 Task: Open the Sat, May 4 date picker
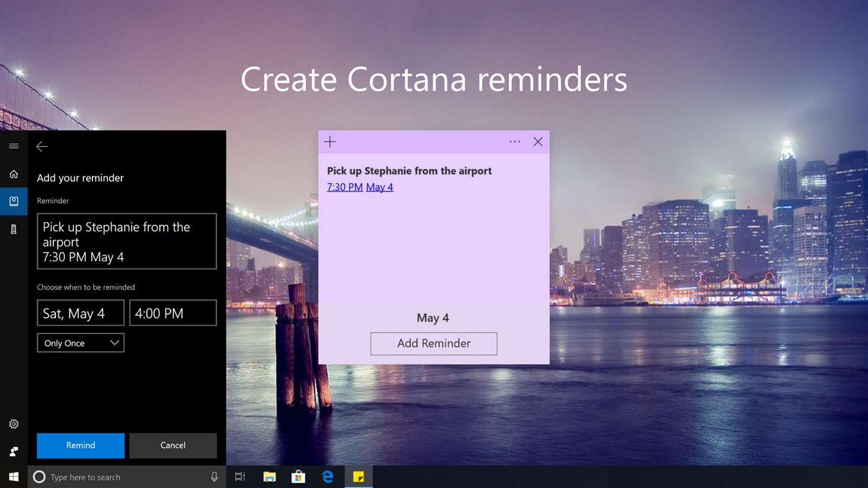pyautogui.click(x=81, y=313)
